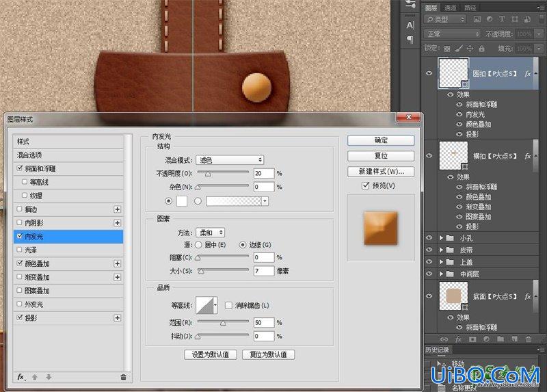Open the layer blend mode 正常 dropdown
547x392 pixels.
pyautogui.click(x=452, y=34)
